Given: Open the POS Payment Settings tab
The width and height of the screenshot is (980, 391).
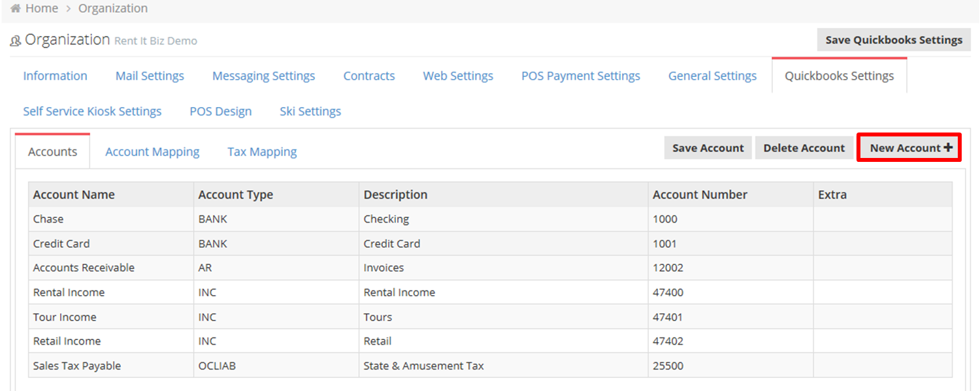Looking at the screenshot, I should coord(581,76).
